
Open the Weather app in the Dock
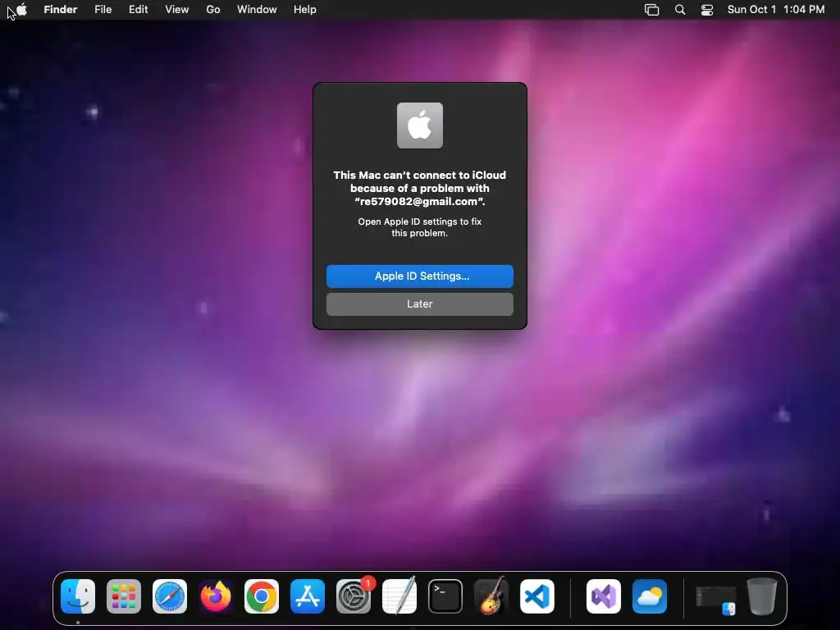tap(650, 596)
